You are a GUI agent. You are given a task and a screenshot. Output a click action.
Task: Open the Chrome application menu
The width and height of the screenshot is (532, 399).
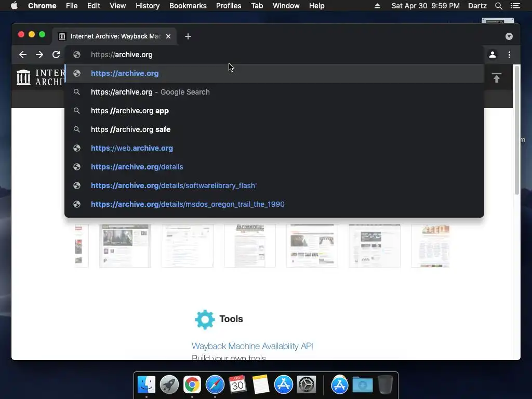[42, 6]
